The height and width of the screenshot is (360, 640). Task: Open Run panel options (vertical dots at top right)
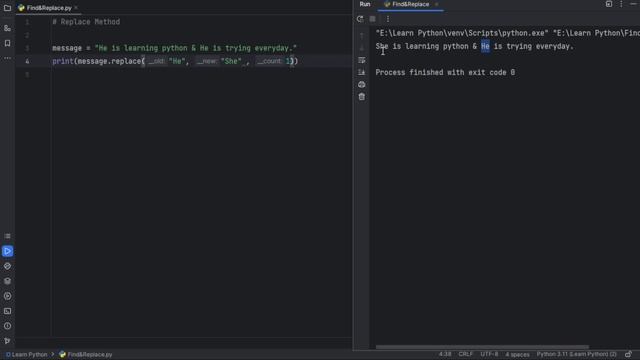click(x=621, y=4)
